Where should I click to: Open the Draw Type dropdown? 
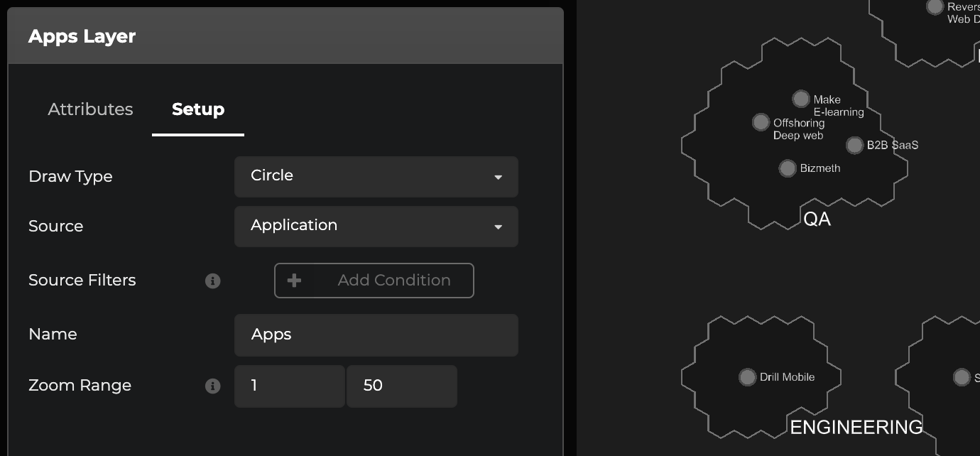click(x=376, y=176)
